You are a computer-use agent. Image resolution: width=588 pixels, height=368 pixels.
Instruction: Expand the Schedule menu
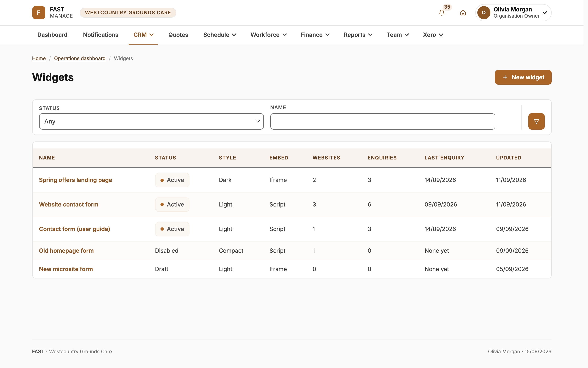tap(220, 35)
